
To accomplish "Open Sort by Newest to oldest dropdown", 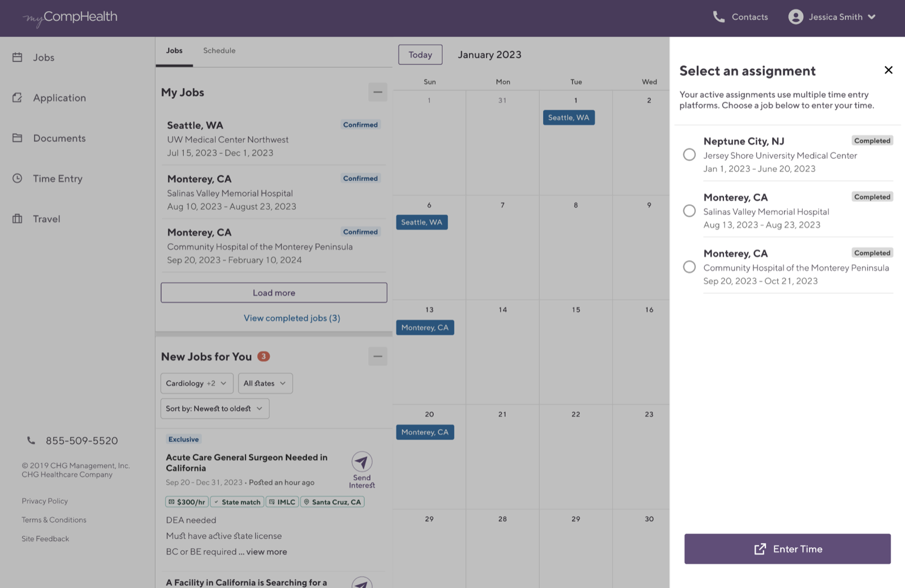I will pos(214,409).
